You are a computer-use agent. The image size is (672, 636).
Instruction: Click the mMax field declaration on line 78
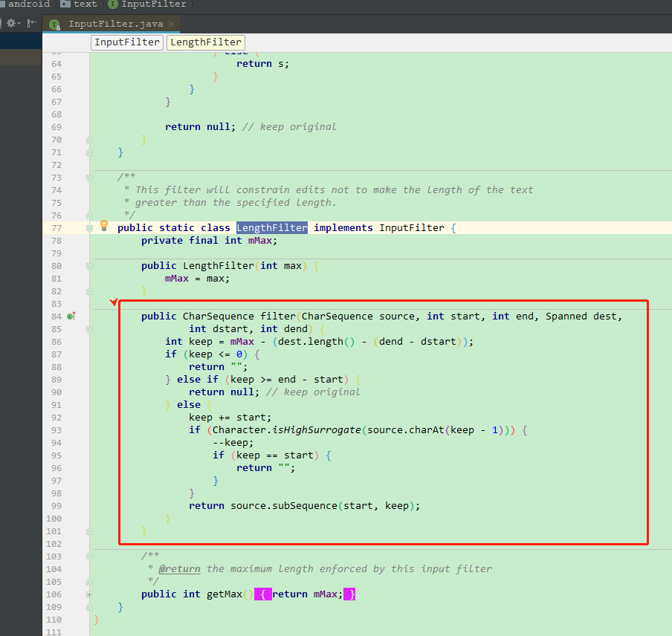pos(259,240)
